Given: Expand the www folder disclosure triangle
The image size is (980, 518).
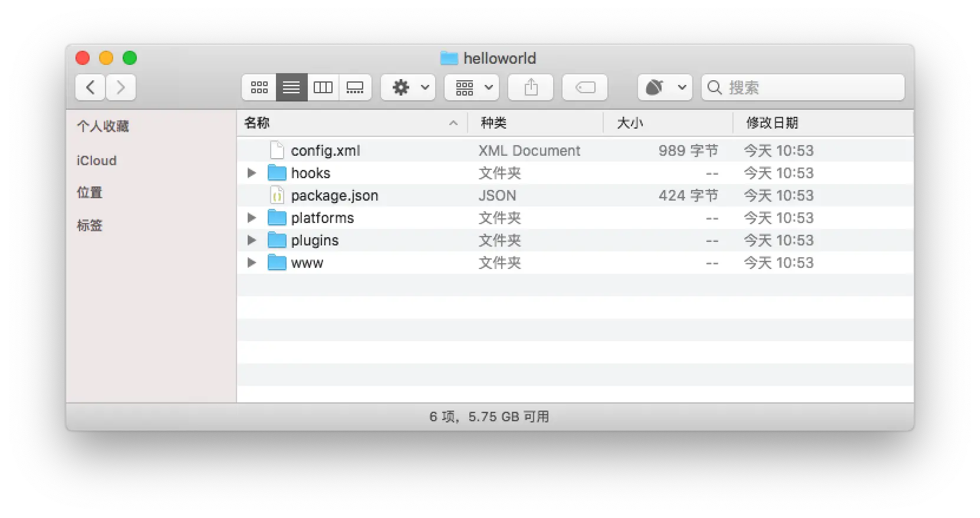Looking at the screenshot, I should tap(252, 263).
